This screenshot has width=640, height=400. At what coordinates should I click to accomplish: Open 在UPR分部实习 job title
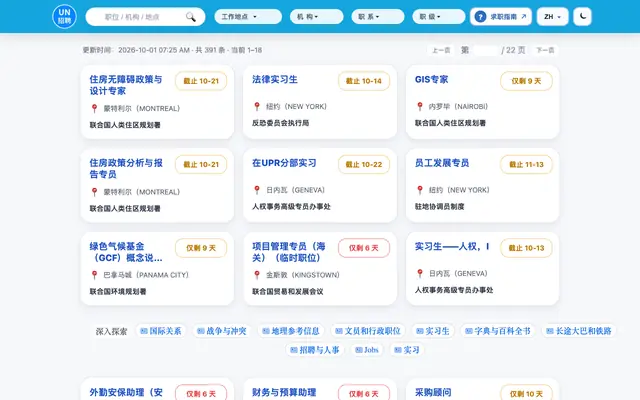coord(284,163)
